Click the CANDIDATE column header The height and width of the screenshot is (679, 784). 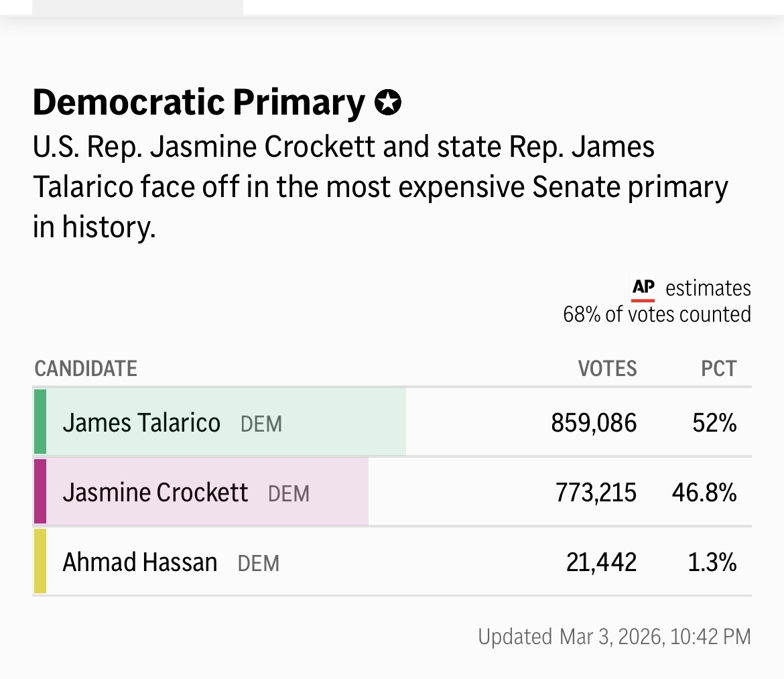86,369
